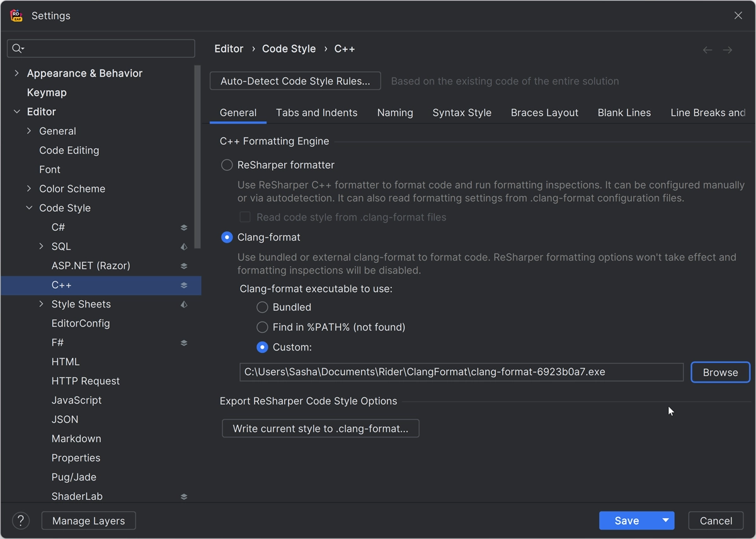This screenshot has width=756, height=539.
Task: Select the Custom executable radio button
Action: point(262,347)
